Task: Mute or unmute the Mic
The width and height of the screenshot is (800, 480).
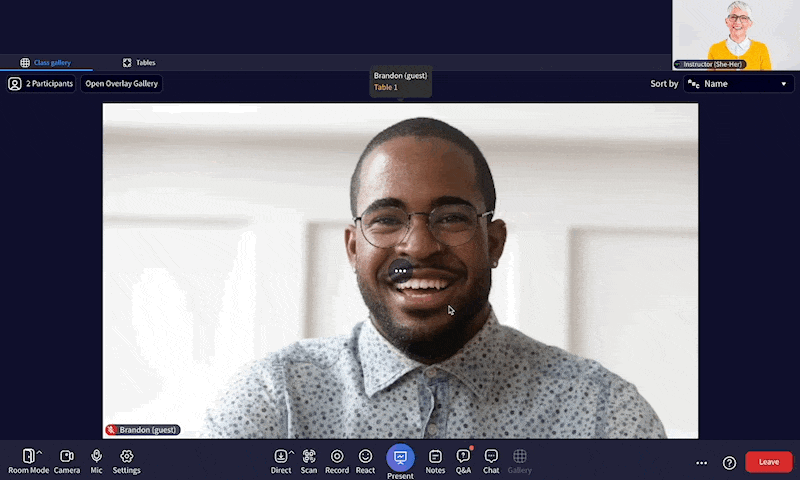Action: click(x=96, y=461)
